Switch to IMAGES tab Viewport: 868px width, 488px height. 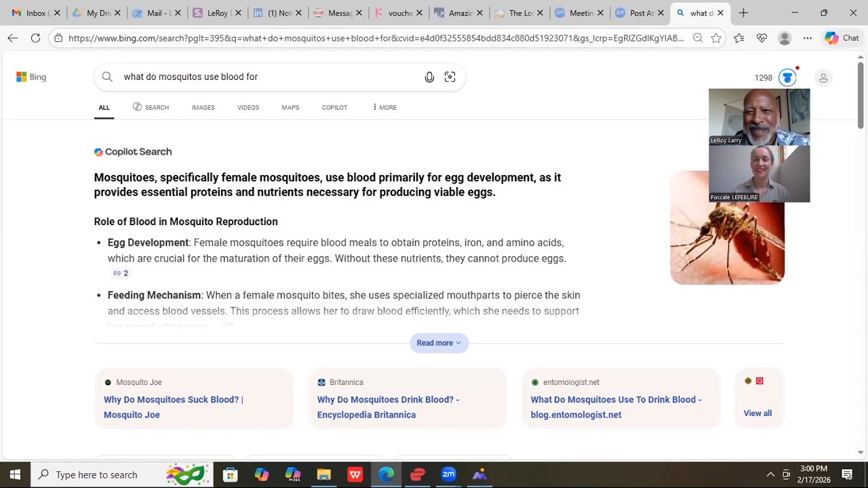[x=203, y=107]
